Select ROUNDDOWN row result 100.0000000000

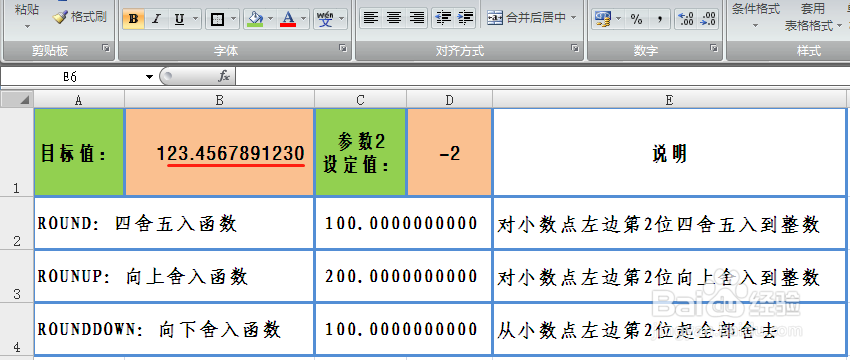click(x=403, y=329)
